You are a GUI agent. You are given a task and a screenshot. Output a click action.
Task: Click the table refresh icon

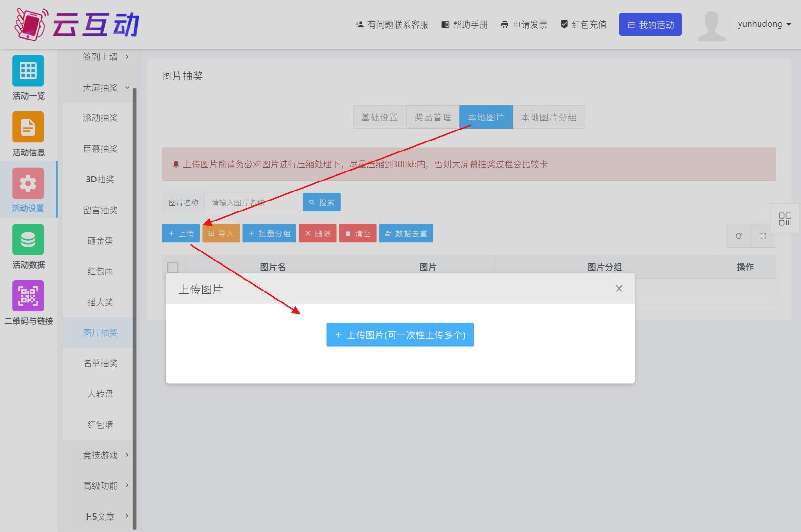click(x=739, y=236)
